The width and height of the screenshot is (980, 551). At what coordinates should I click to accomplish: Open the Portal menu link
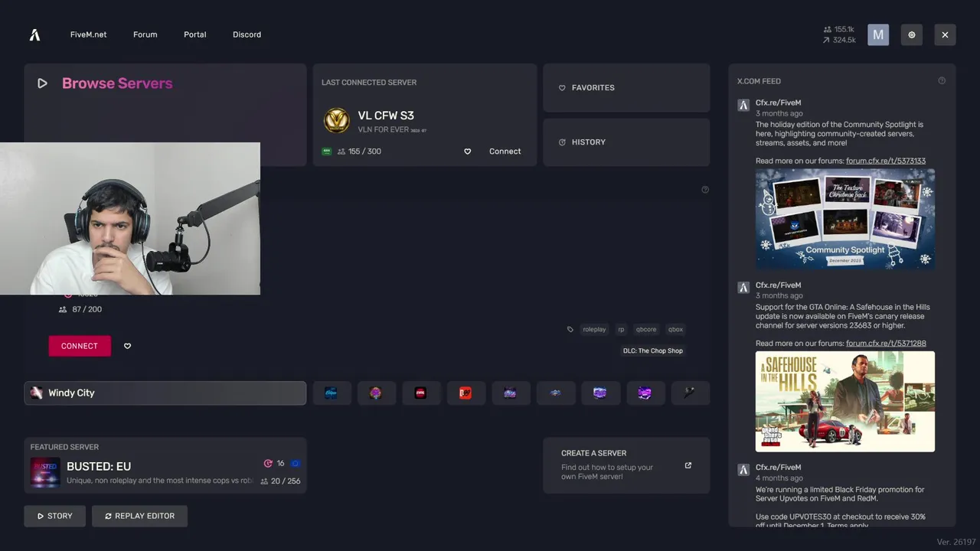(x=195, y=34)
